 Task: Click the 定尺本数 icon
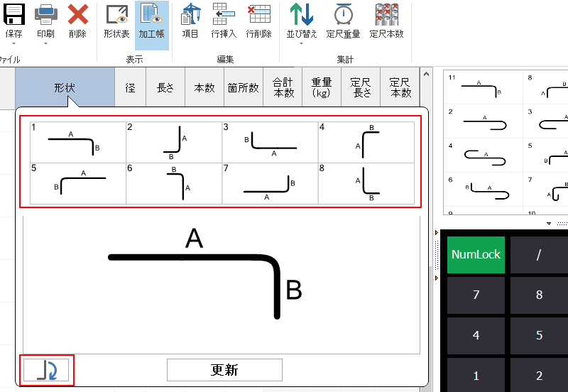(x=387, y=21)
